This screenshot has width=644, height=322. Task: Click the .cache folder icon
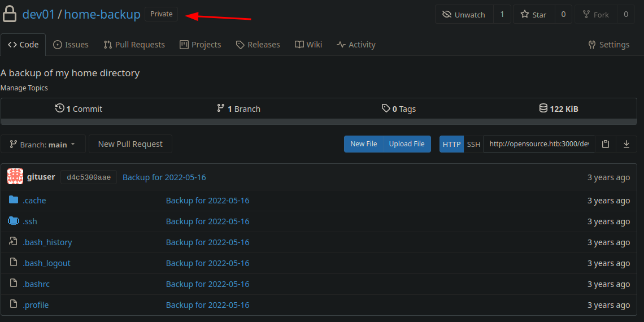[x=14, y=200]
